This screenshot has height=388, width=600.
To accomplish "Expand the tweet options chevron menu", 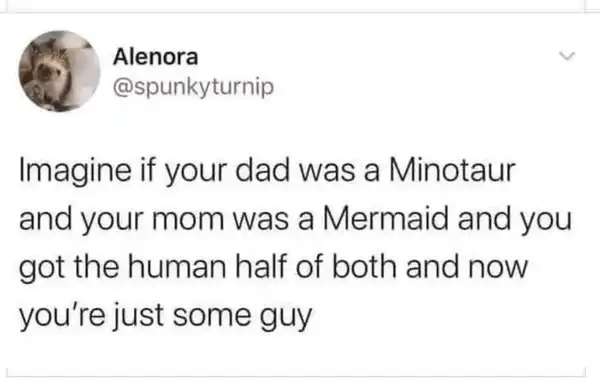I will [567, 57].
